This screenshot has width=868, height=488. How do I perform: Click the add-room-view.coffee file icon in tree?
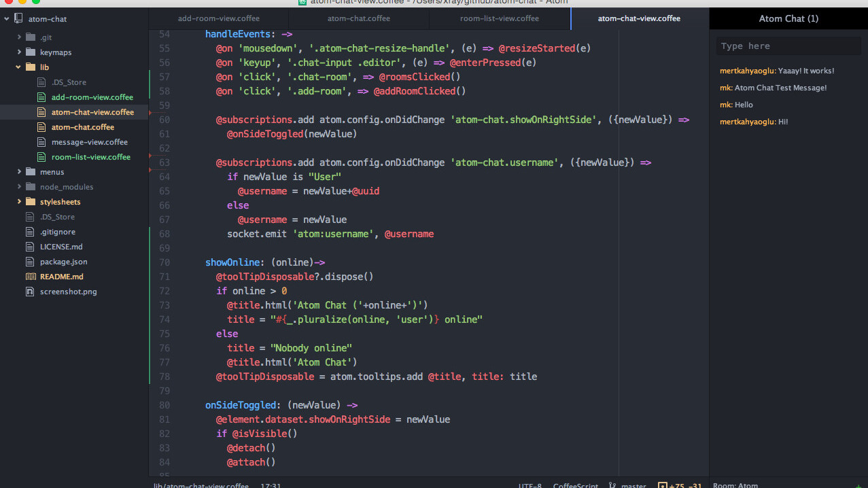[x=41, y=97]
